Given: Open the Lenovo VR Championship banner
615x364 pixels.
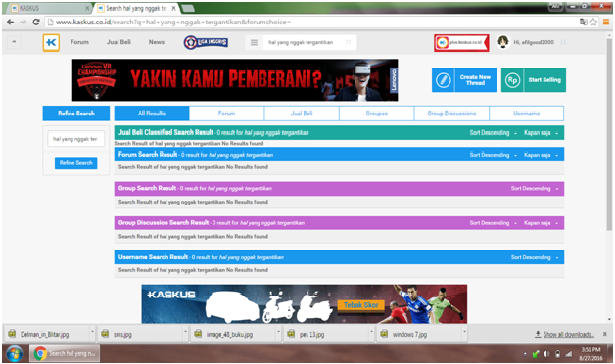Looking at the screenshot, I should (235, 80).
